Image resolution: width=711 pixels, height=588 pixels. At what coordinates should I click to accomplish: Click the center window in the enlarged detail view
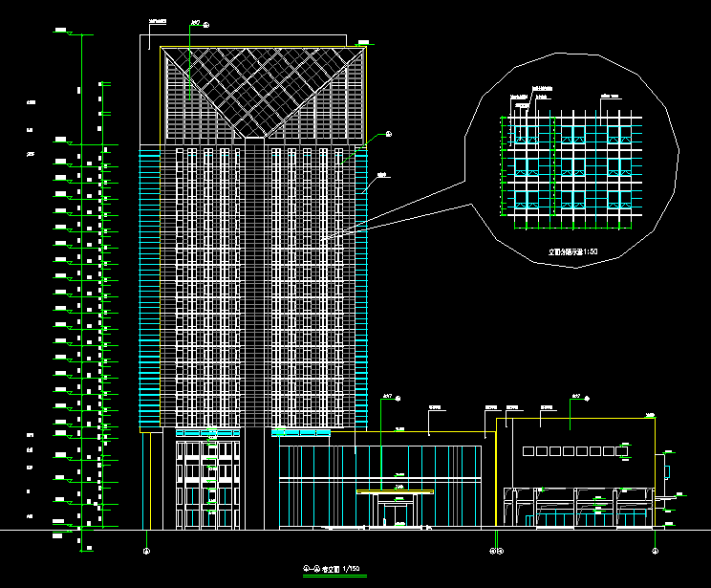[x=571, y=168]
